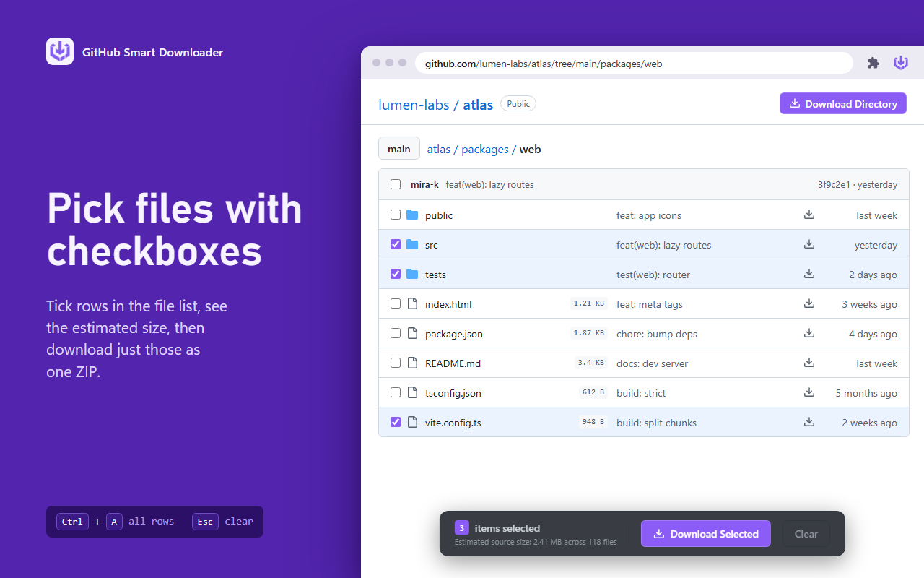Click the mira-k author name
The height and width of the screenshot is (578, 924).
pyautogui.click(x=424, y=185)
